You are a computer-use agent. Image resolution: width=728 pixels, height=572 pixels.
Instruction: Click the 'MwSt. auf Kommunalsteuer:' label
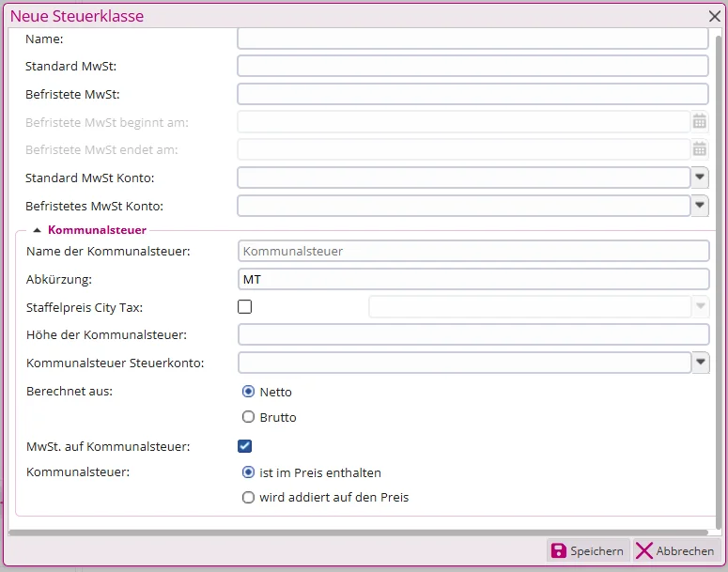coord(108,447)
